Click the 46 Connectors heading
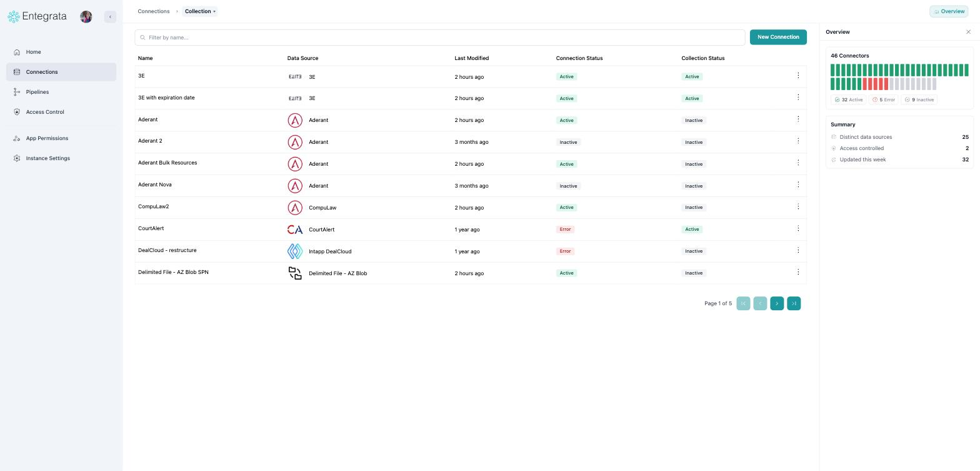The width and height of the screenshot is (980, 471). click(x=850, y=56)
